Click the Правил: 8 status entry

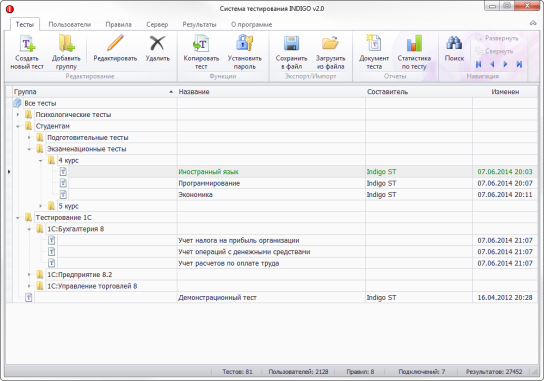coord(360,372)
